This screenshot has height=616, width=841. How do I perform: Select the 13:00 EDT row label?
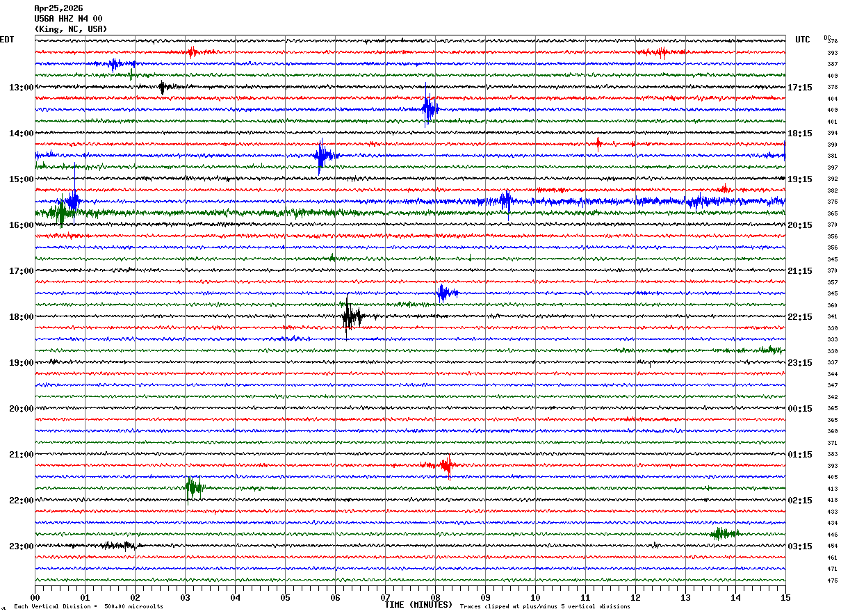(22, 88)
